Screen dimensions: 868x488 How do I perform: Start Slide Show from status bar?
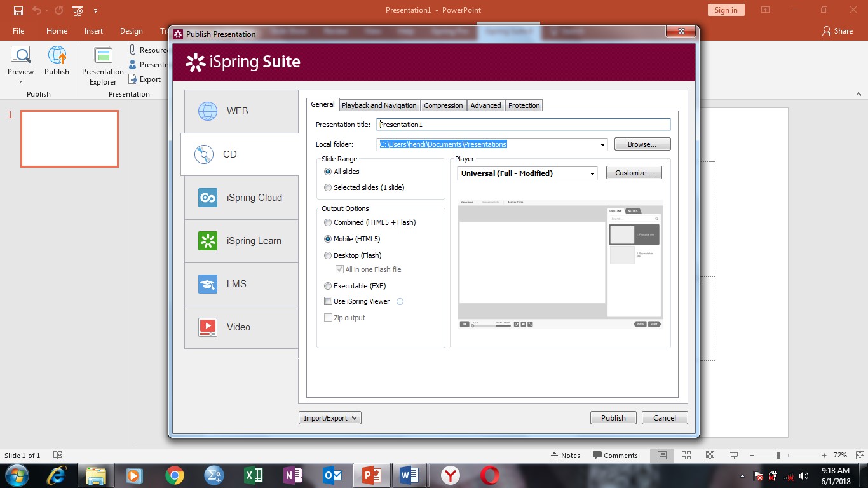pos(734,456)
